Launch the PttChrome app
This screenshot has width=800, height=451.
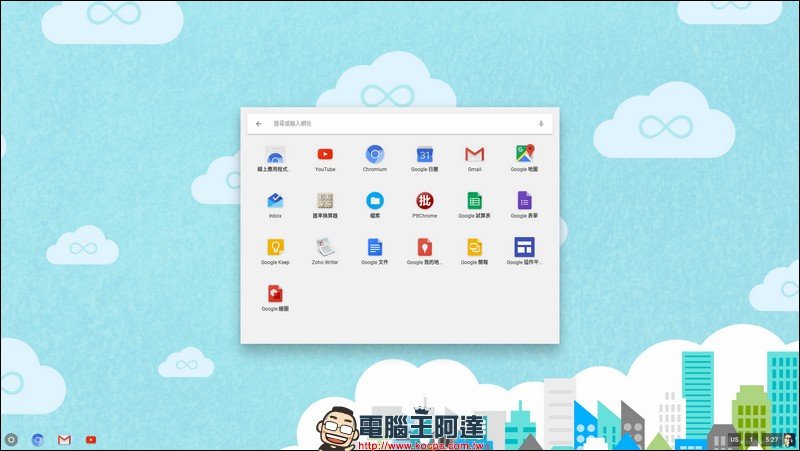click(x=424, y=201)
